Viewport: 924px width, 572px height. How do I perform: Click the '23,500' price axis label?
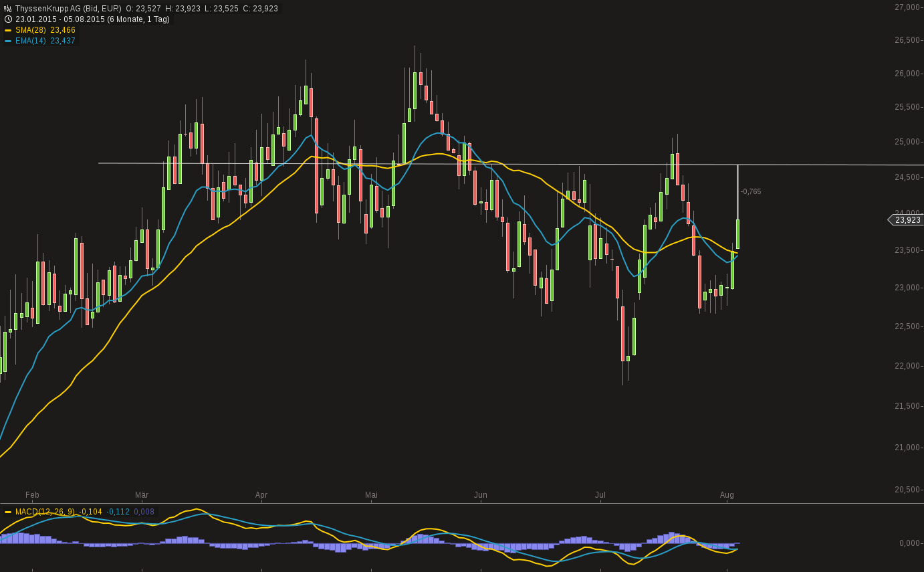click(907, 250)
